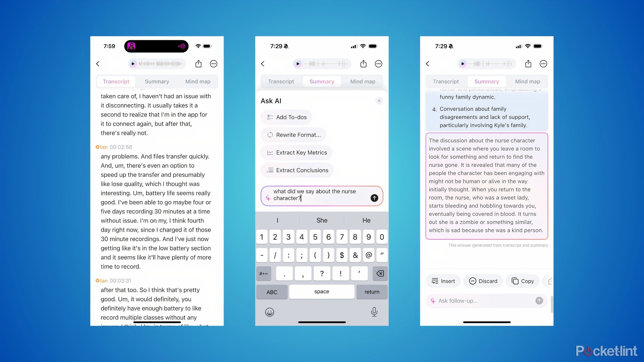Click the Extract Conclusions option
The image size is (644, 362).
(302, 170)
